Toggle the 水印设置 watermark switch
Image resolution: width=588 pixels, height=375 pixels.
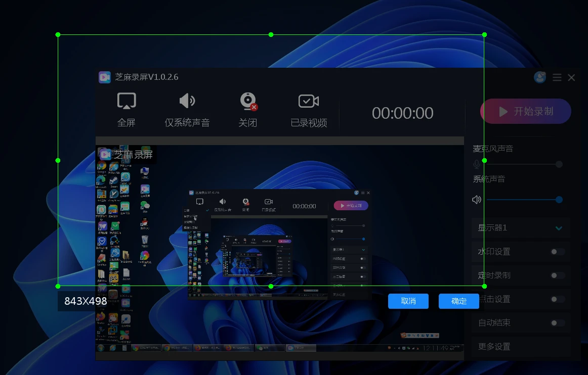coord(557,252)
